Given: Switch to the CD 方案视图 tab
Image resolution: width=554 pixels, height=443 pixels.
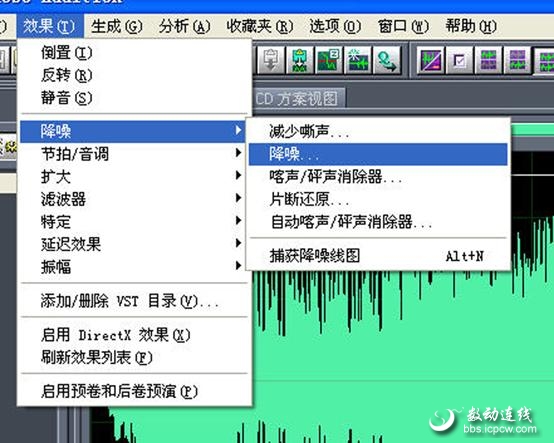Looking at the screenshot, I should [x=299, y=99].
